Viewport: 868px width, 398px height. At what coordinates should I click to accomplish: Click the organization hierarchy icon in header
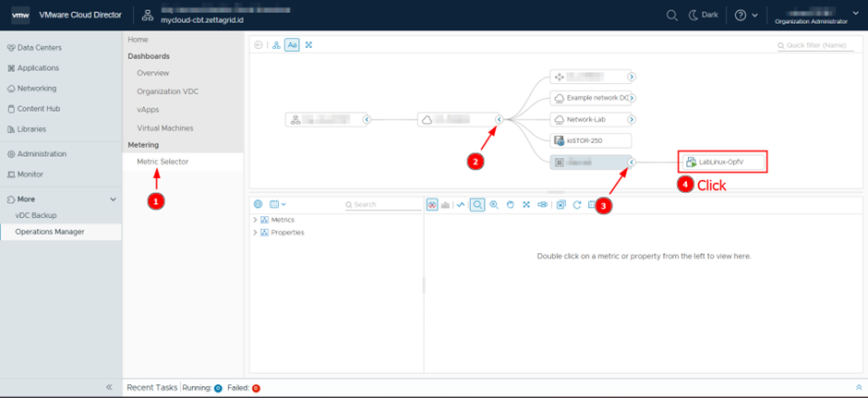148,15
